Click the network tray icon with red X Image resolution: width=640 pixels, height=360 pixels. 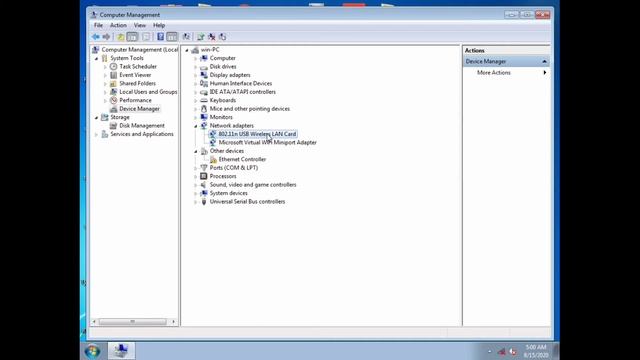502,352
